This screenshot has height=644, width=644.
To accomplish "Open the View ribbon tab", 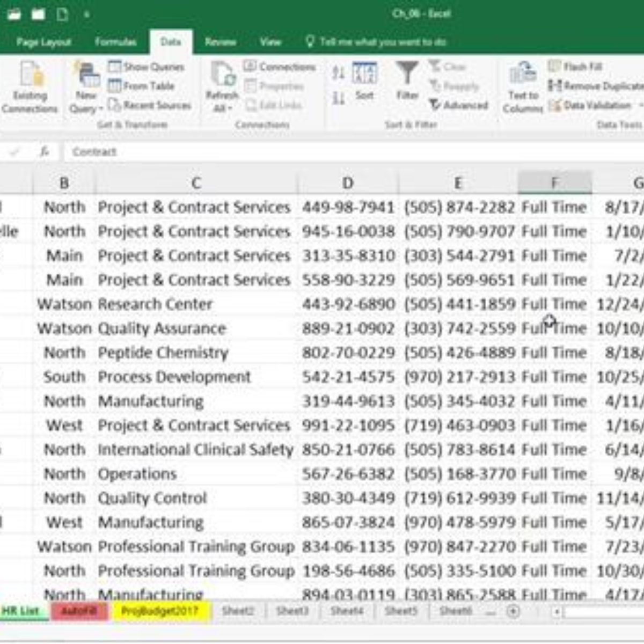I will (x=270, y=42).
